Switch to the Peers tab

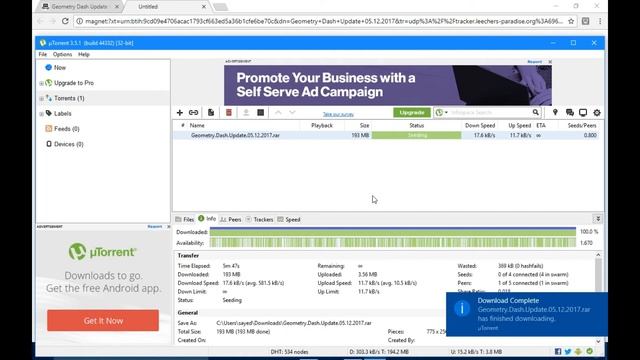[231, 220]
